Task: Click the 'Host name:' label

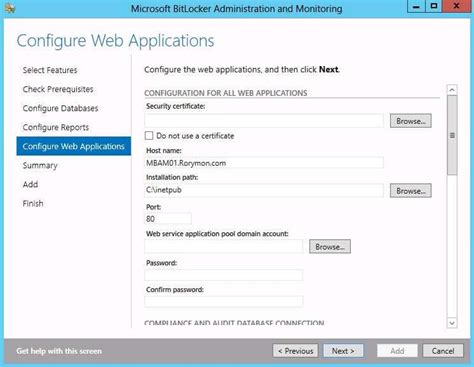Action: (x=164, y=151)
